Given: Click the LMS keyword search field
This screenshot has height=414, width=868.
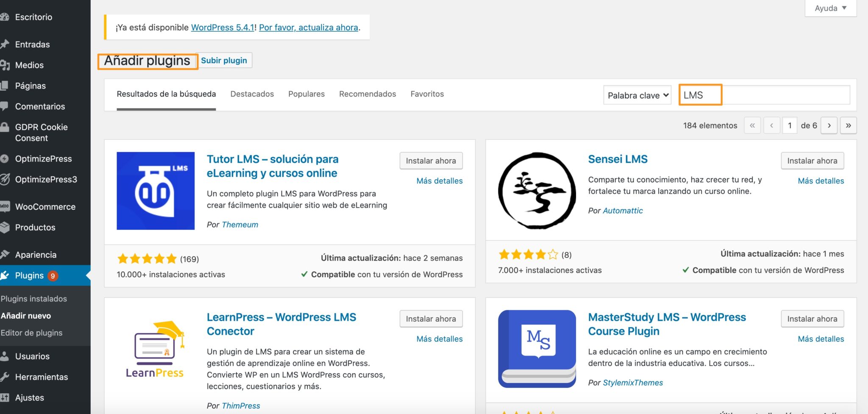Looking at the screenshot, I should pyautogui.click(x=763, y=95).
